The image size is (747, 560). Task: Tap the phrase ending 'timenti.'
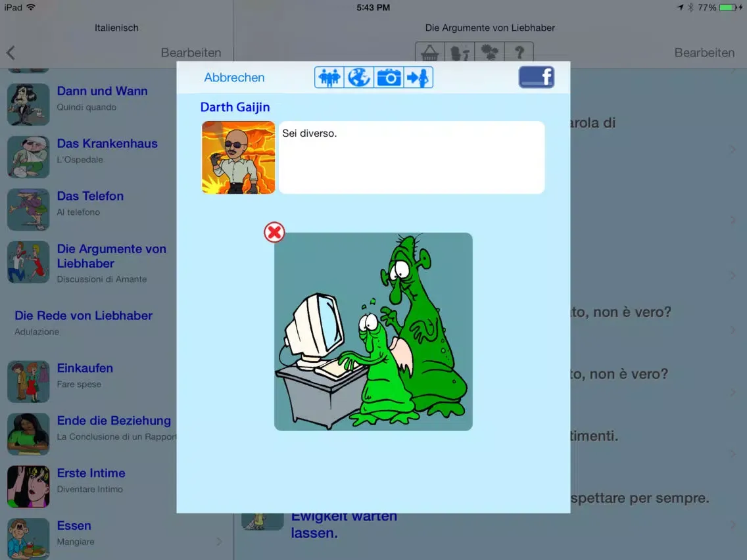coord(594,436)
